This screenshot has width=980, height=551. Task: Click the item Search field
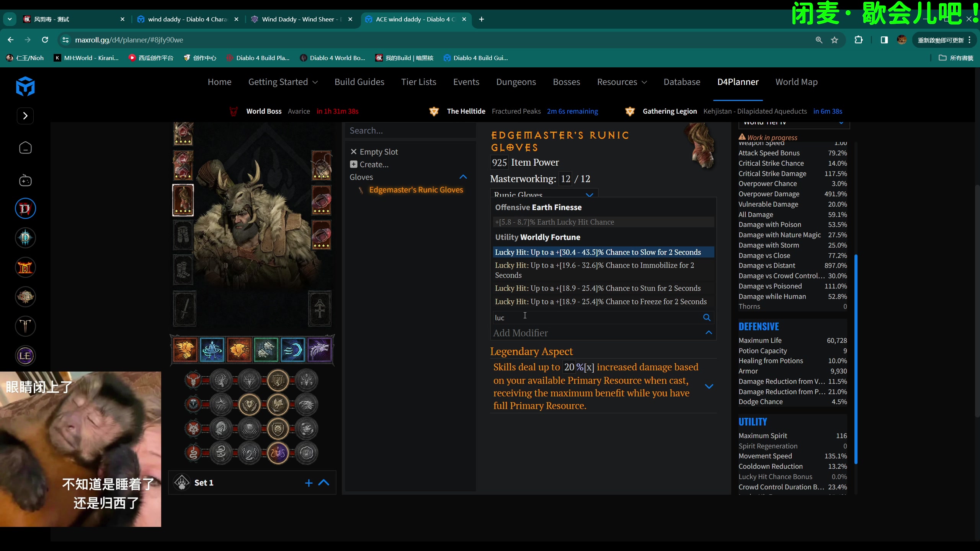(x=411, y=130)
